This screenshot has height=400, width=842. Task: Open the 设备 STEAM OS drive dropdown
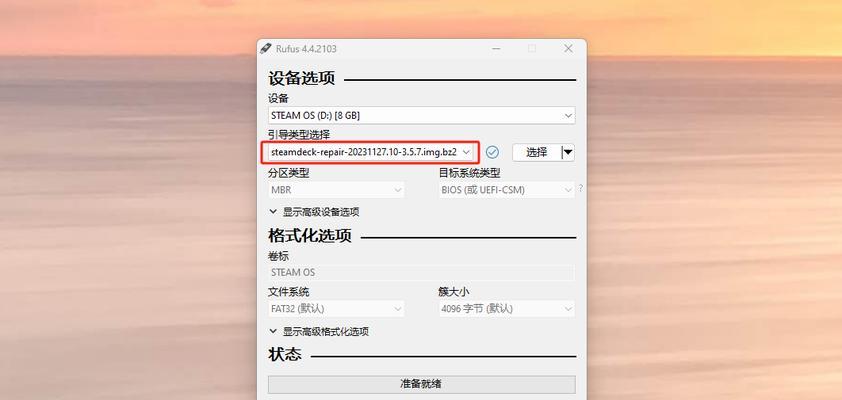coord(422,115)
